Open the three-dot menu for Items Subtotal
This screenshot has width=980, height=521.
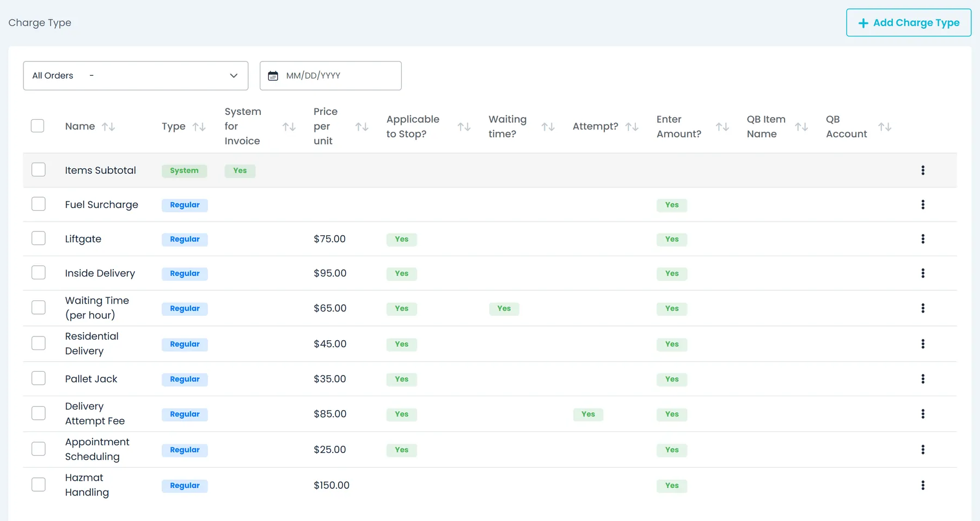[x=923, y=170]
